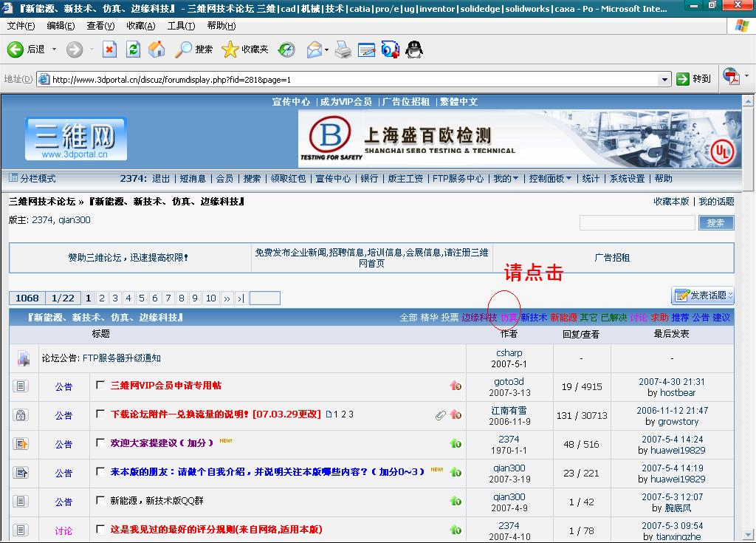Click the IE Back arrow button
Viewport: 756px width, 543px height.
pos(16,49)
